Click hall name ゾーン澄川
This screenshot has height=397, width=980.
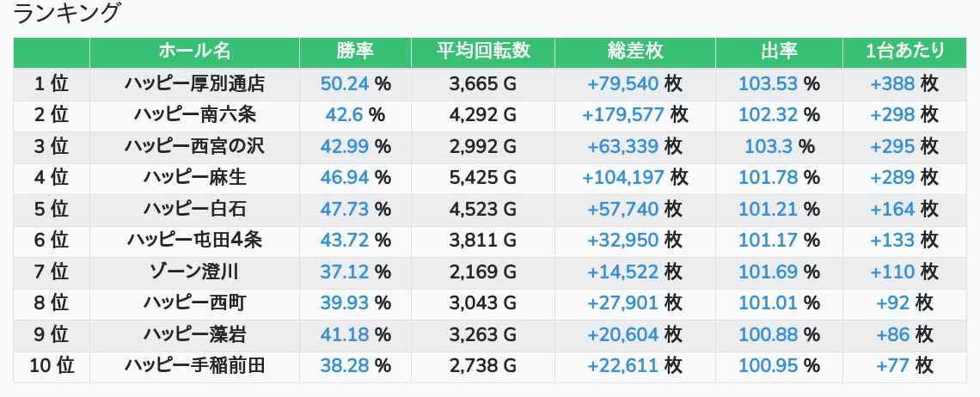pyautogui.click(x=194, y=272)
